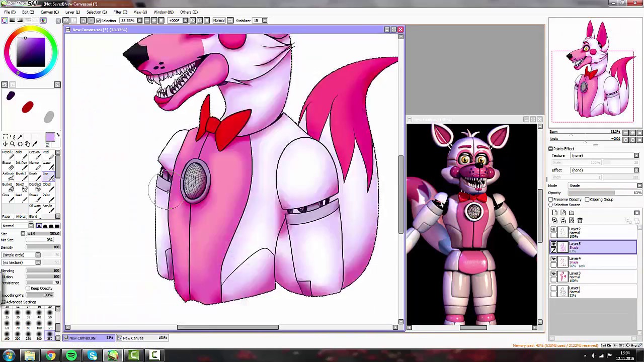Click the undo arrow in toolbar

(x=65, y=21)
